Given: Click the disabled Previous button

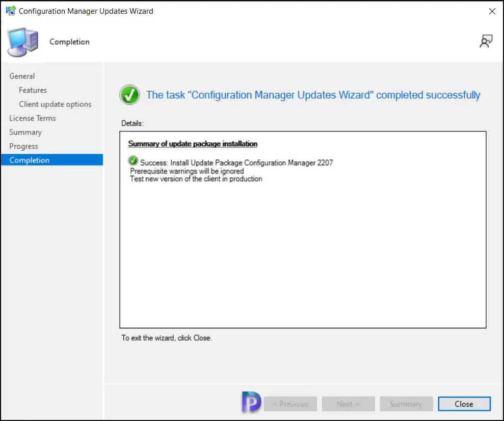Looking at the screenshot, I should [x=290, y=404].
